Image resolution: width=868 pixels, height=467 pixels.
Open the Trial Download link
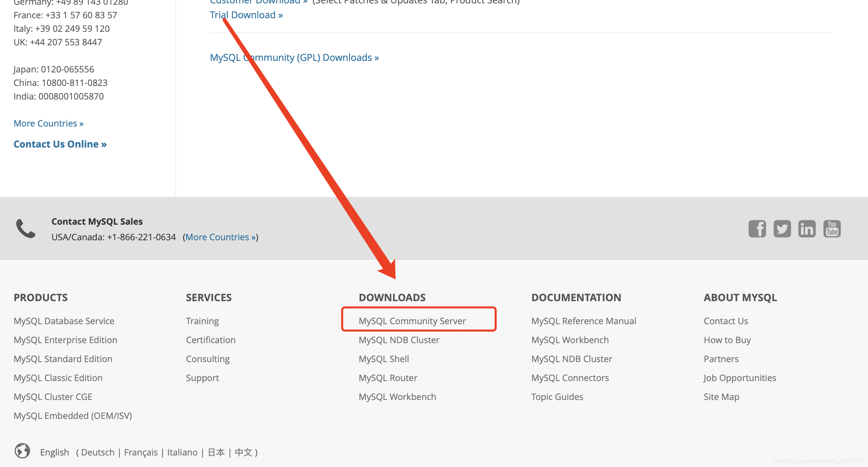[246, 15]
